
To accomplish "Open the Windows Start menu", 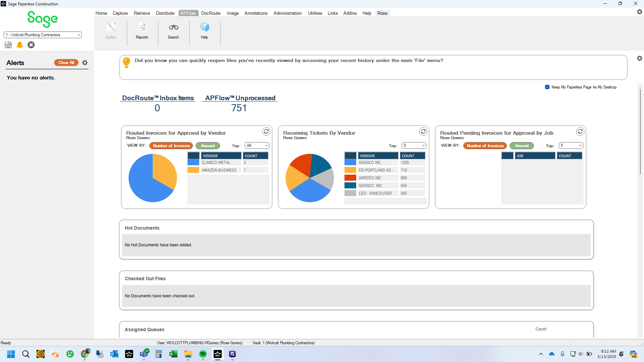I will coord(11,354).
